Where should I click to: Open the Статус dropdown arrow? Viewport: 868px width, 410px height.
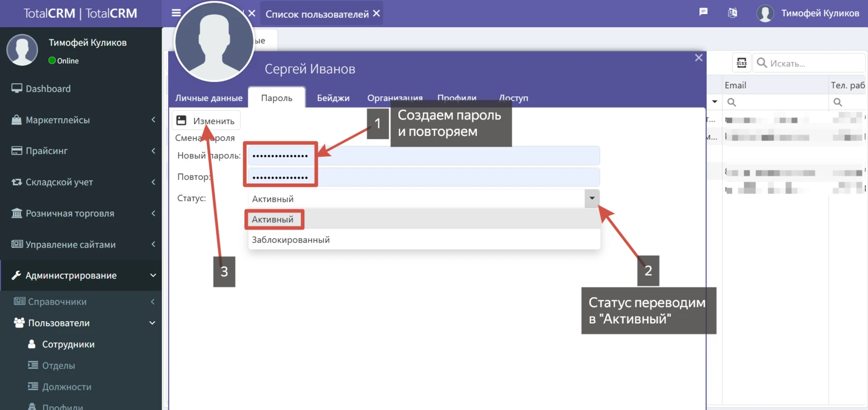[592, 199]
